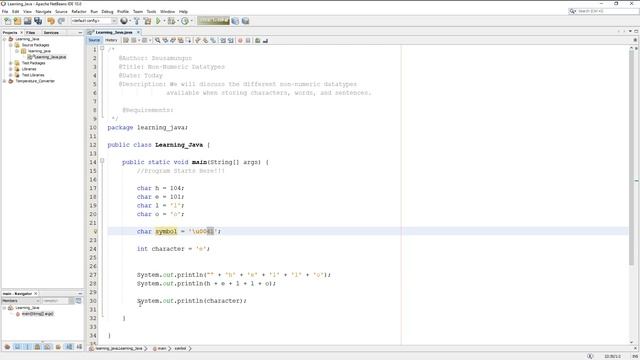Click the Search field in top right
This screenshot has width=640, height=360.
(607, 11)
